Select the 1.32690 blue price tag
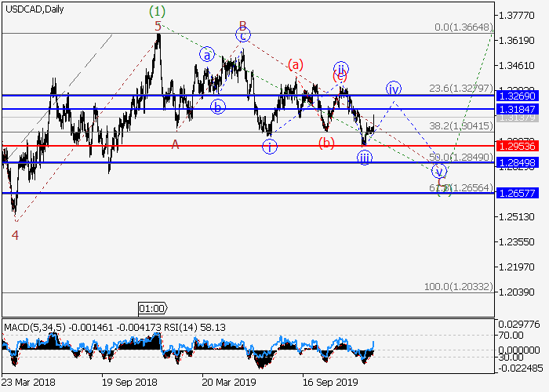 pyautogui.click(x=518, y=96)
